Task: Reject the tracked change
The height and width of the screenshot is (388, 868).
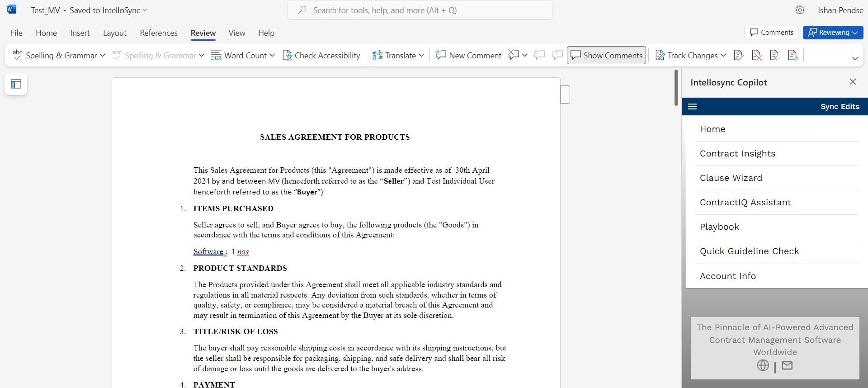Action: pos(756,55)
